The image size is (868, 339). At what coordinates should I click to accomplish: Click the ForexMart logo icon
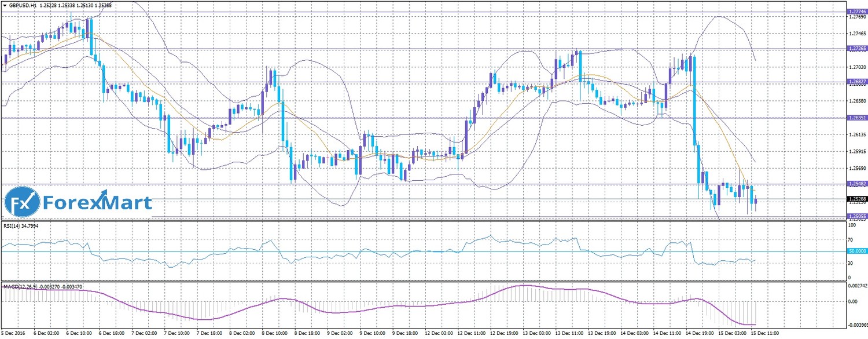coord(22,202)
